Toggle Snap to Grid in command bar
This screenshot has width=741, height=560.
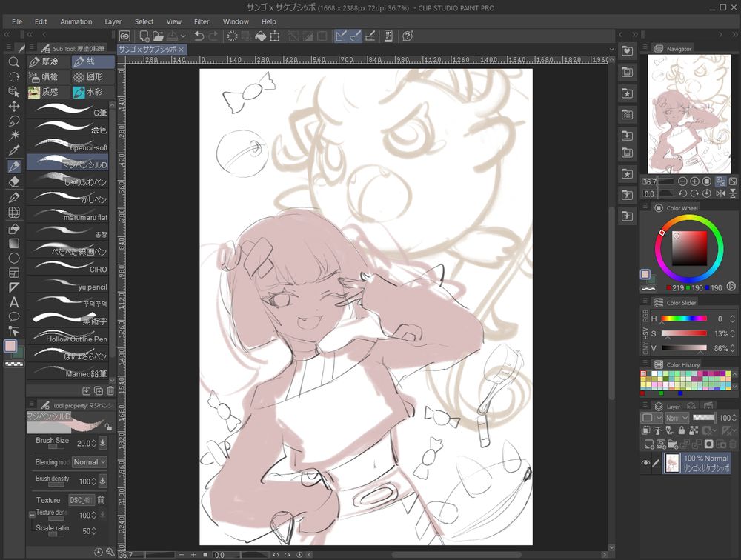tap(370, 36)
